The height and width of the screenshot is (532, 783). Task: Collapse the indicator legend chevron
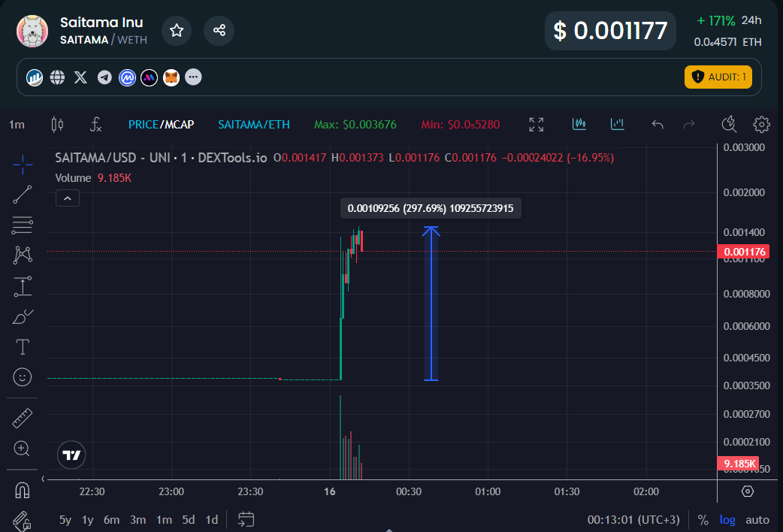point(68,198)
